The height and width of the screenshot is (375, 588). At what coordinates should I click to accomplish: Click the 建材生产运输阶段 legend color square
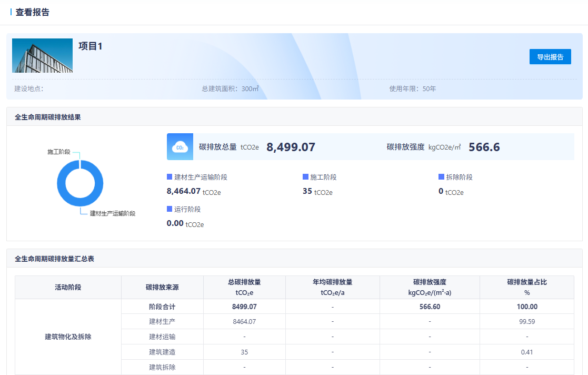pyautogui.click(x=170, y=177)
